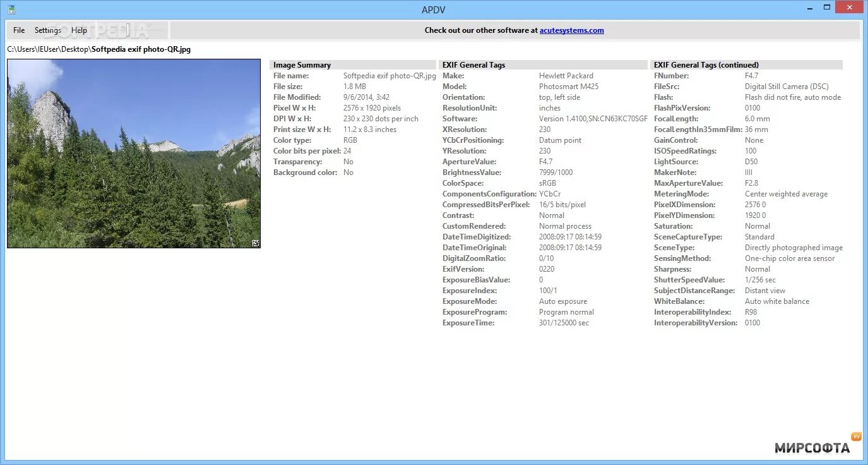The height and width of the screenshot is (465, 868).
Task: Select the 16/5 bits/pixel value
Action: click(562, 205)
